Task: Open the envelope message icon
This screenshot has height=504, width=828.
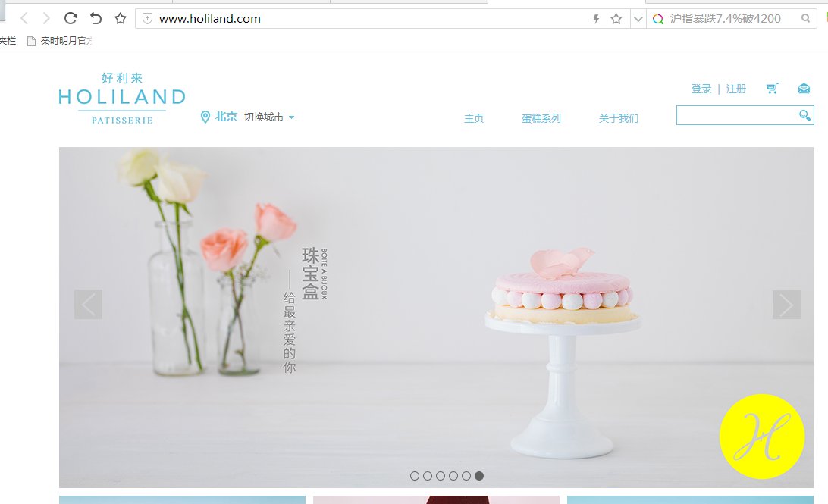Action: (x=804, y=88)
